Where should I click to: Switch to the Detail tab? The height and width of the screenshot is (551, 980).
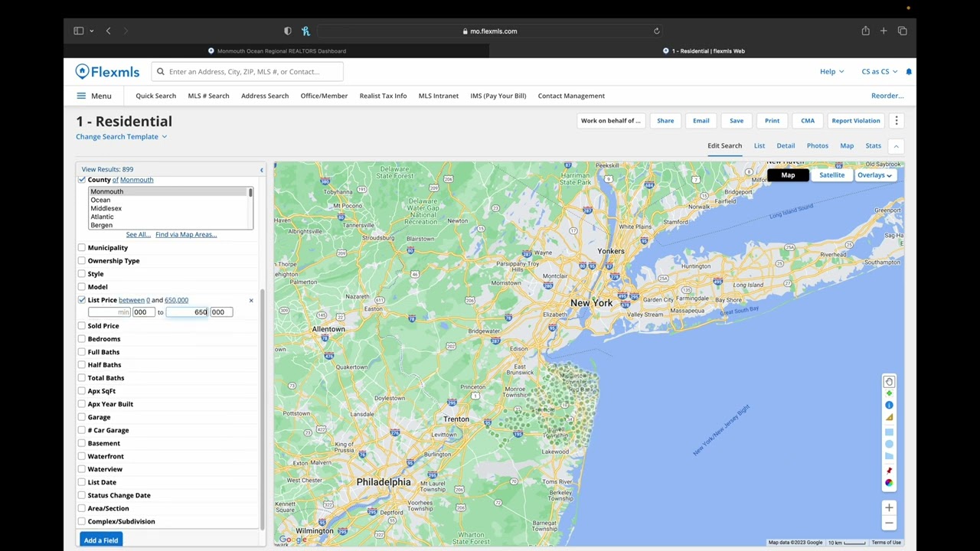786,146
